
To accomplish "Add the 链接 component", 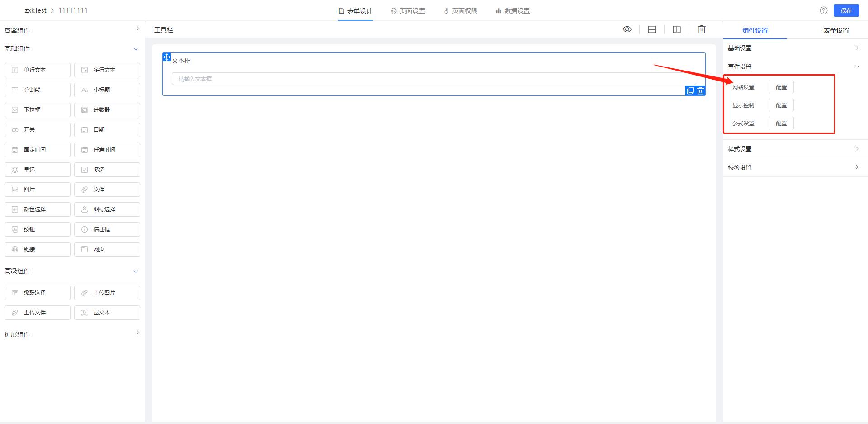I will pos(38,249).
